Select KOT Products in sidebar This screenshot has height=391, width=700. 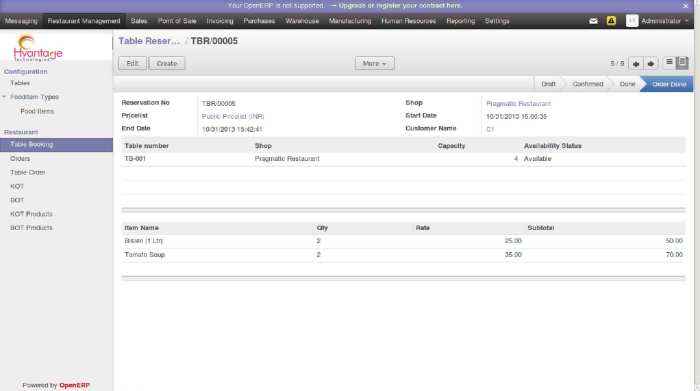31,214
